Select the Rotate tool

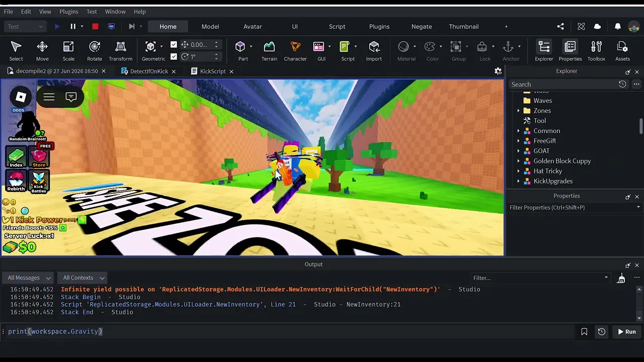[x=94, y=51]
